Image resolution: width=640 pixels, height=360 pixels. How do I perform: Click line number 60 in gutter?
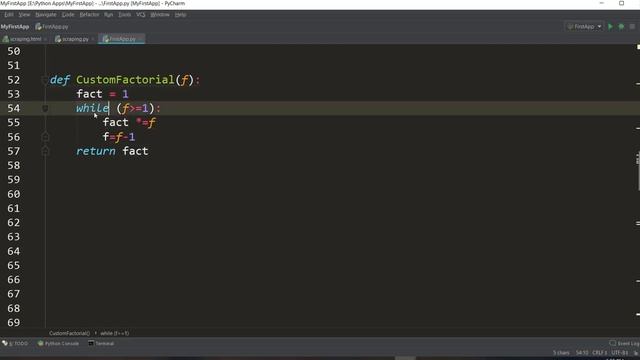click(13, 194)
